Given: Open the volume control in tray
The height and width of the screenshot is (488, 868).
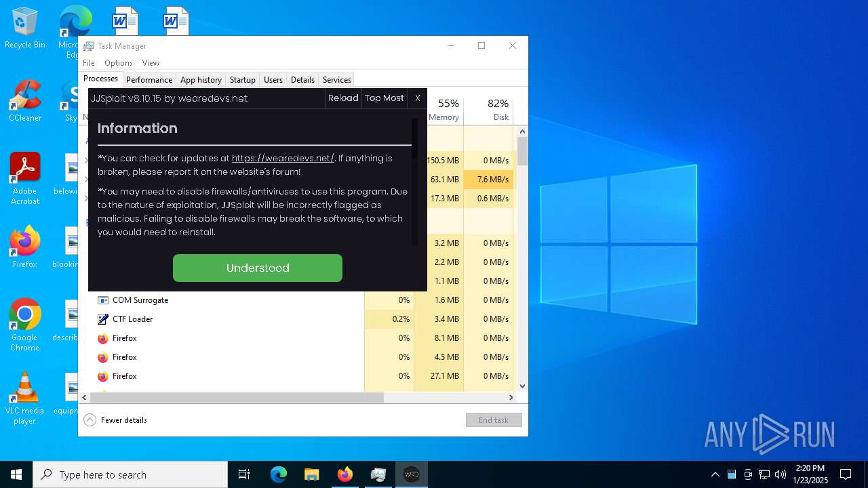Looking at the screenshot, I should tap(781, 474).
